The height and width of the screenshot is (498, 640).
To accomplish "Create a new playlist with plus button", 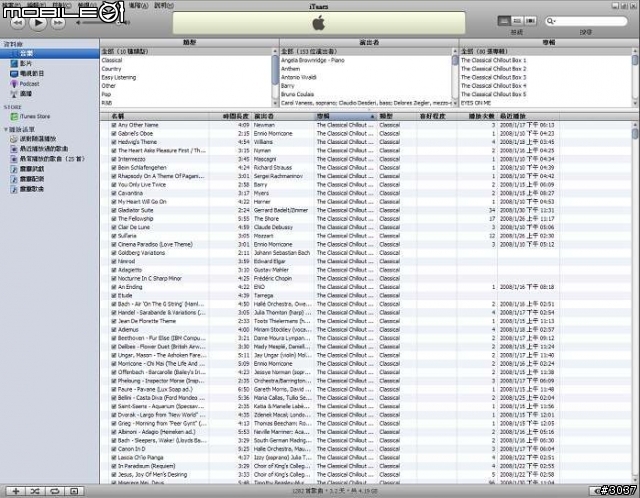I will (16, 491).
